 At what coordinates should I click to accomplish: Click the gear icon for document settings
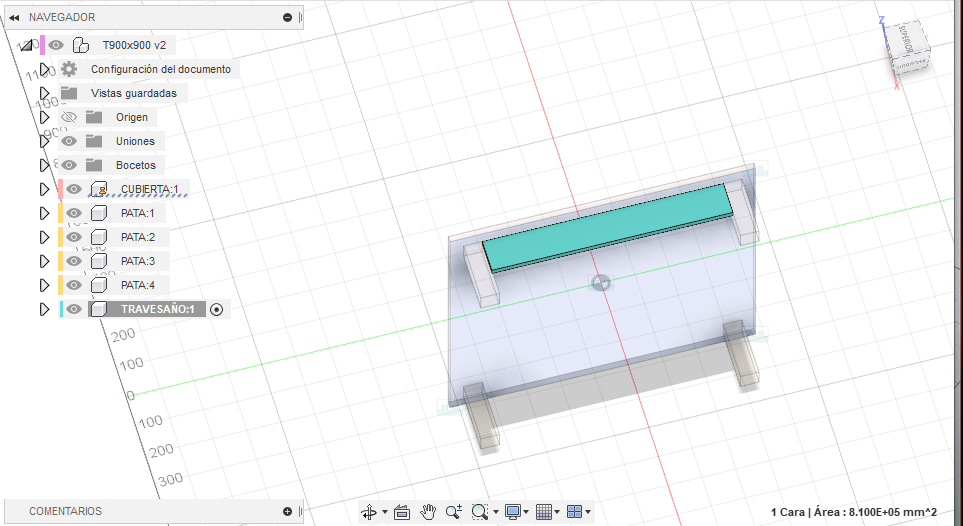point(69,69)
